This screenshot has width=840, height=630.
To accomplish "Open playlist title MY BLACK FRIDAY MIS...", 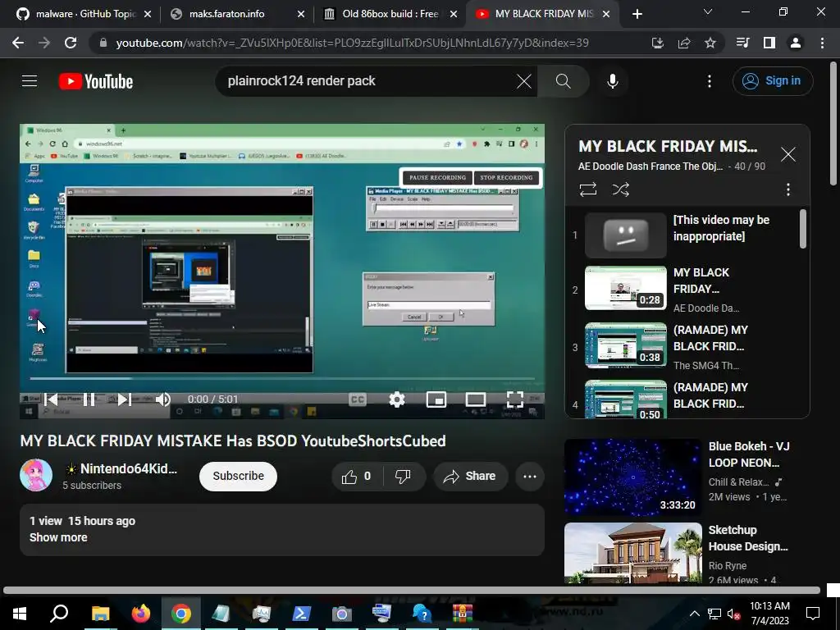I will pos(668,146).
